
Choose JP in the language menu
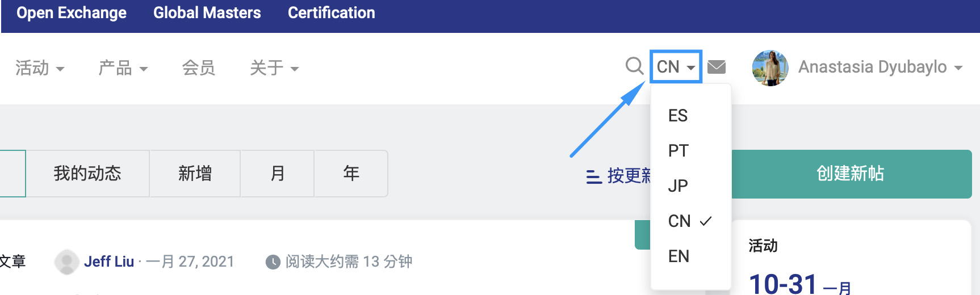click(x=678, y=186)
